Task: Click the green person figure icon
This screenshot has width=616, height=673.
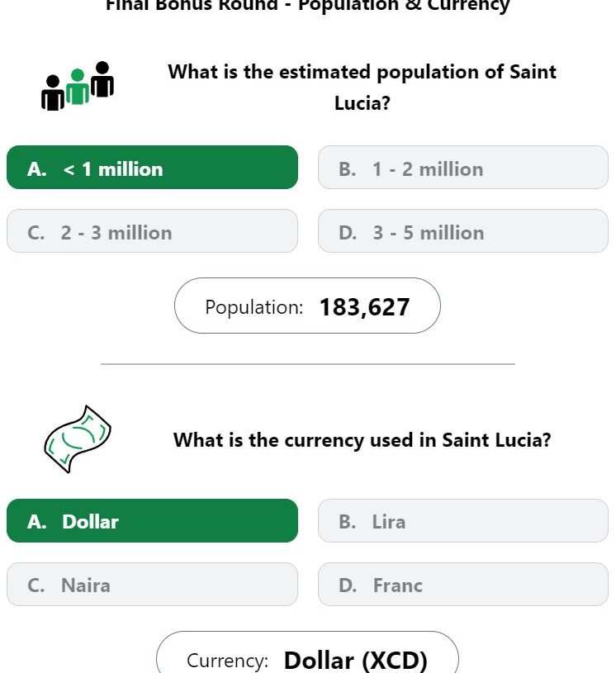Action: tap(78, 86)
